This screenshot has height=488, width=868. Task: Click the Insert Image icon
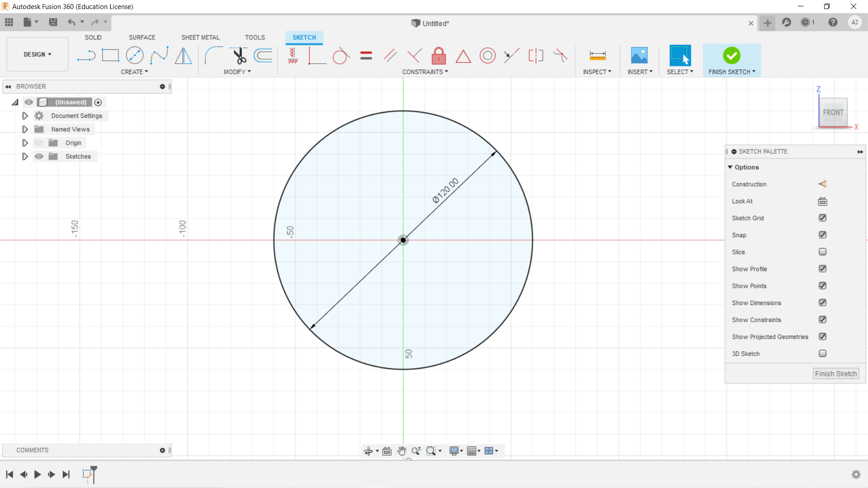tap(639, 56)
